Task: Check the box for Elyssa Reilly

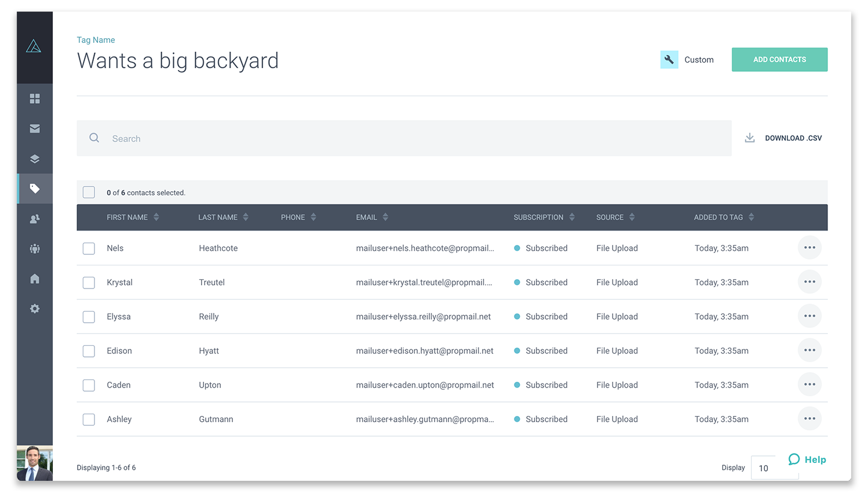Action: [x=89, y=317]
